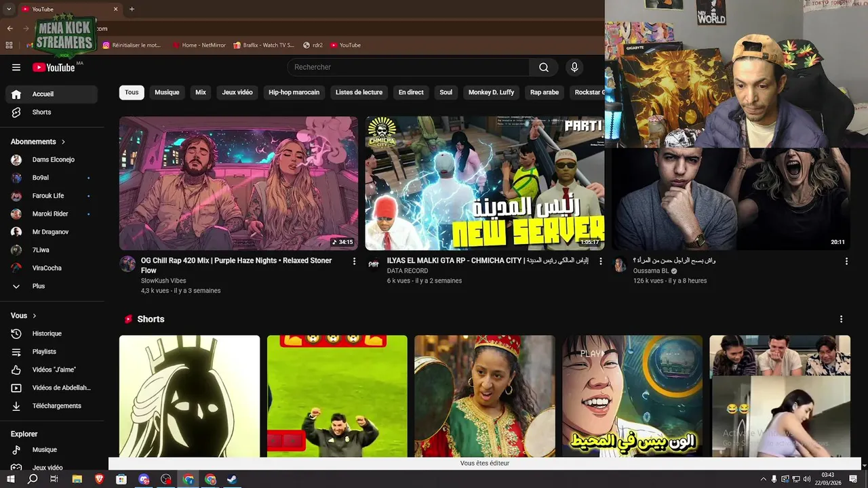Viewport: 868px width, 488px height.
Task: Start voice search with microphone icon
Action: point(574,67)
